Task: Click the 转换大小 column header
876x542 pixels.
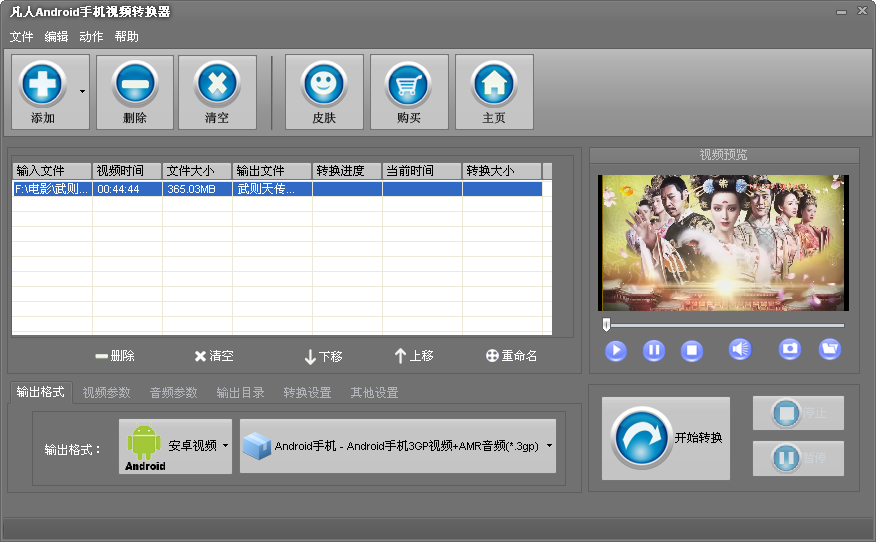Action: [502, 170]
